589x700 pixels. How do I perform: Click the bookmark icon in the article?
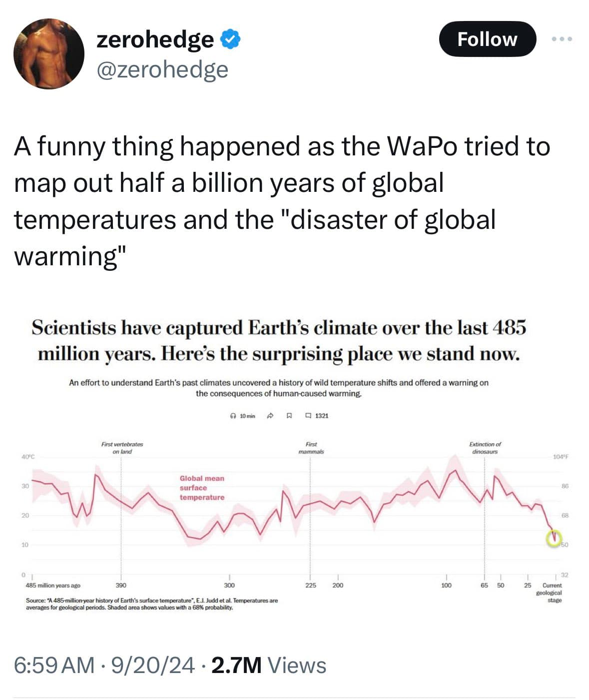[x=289, y=416]
